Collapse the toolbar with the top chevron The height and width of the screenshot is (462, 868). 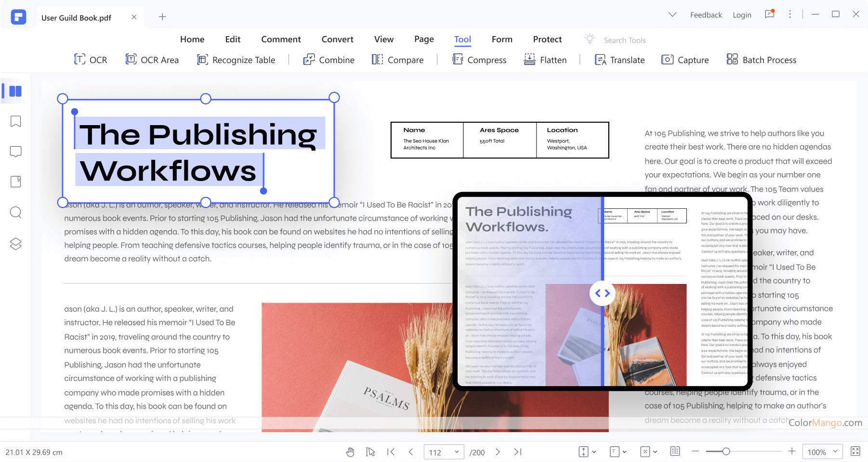pos(671,15)
